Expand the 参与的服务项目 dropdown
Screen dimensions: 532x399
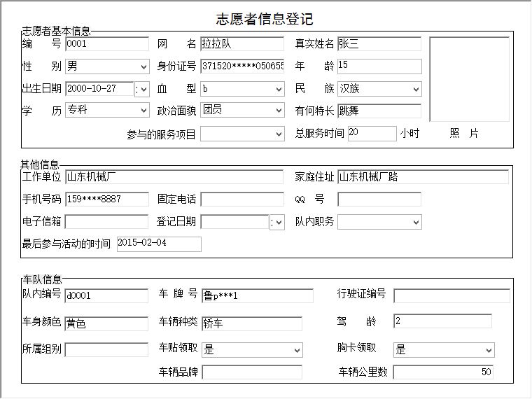[x=242, y=134]
